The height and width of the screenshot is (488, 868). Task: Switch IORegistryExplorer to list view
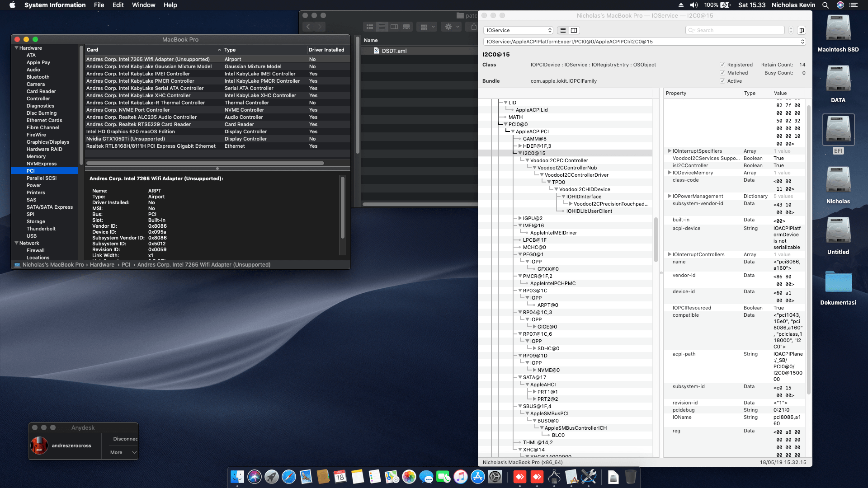click(563, 30)
